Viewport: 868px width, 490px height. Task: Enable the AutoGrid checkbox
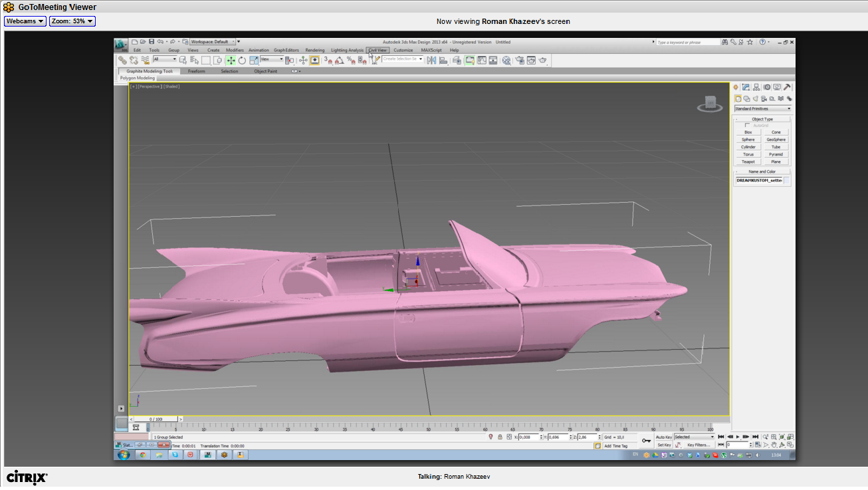748,125
